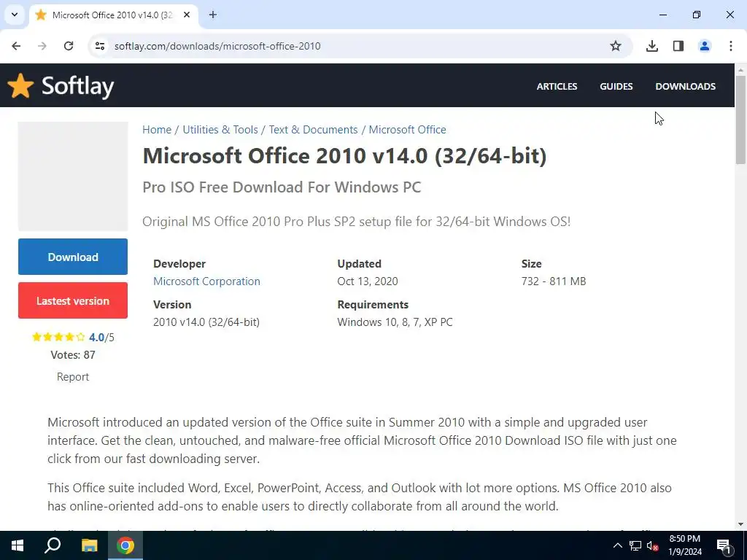Open taskbar search magnifier
The image size is (747, 560).
(x=53, y=545)
